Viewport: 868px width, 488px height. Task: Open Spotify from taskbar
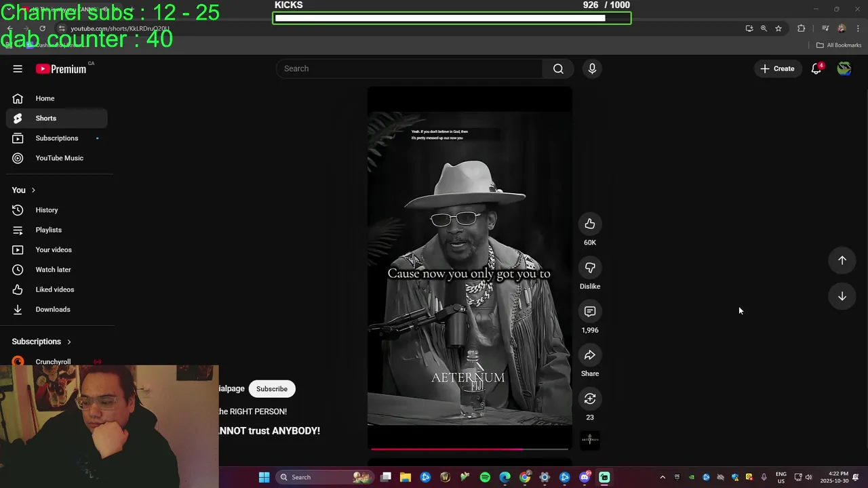[x=485, y=477]
